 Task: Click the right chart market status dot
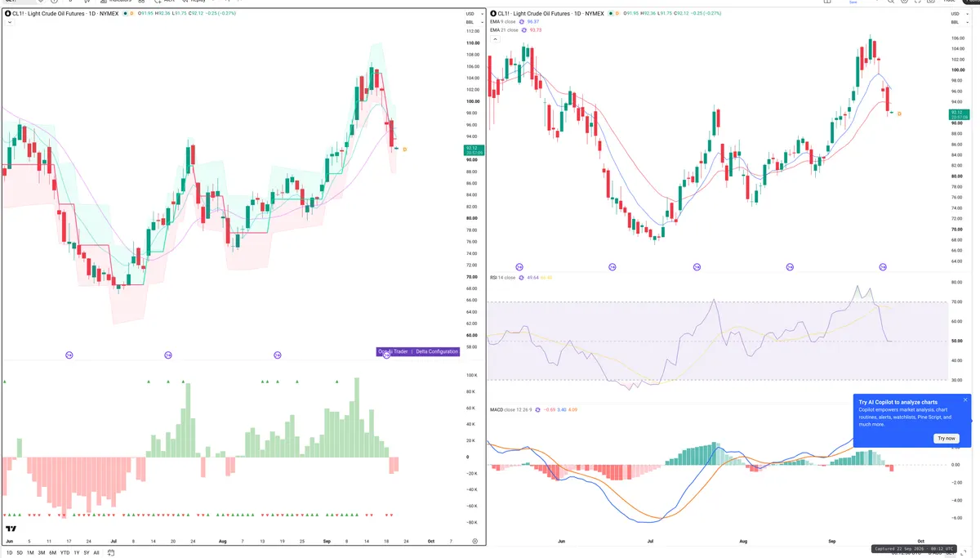pos(610,13)
